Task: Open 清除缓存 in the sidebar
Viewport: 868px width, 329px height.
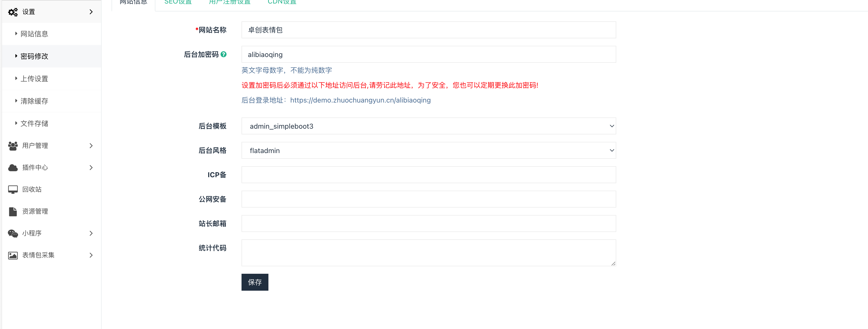Action: pyautogui.click(x=52, y=101)
